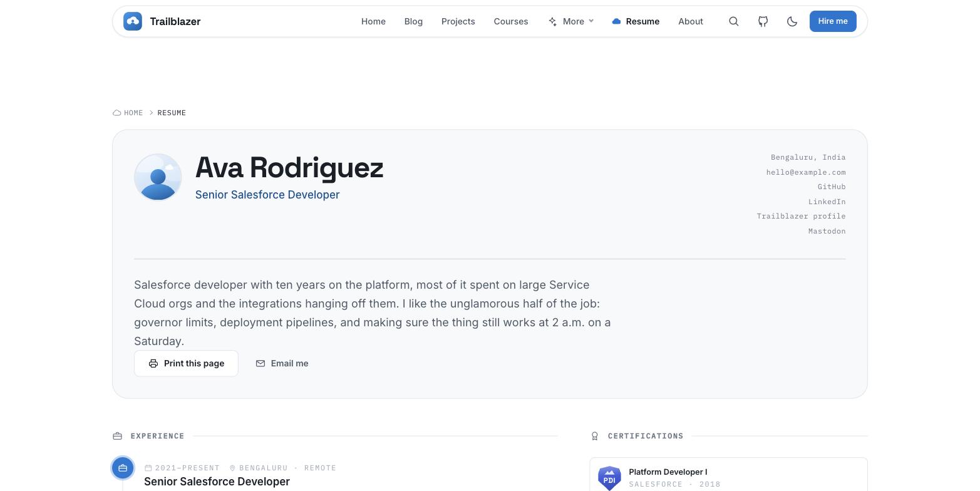Open the search icon in navbar
Image resolution: width=980 pixels, height=491 pixels.
tap(734, 21)
